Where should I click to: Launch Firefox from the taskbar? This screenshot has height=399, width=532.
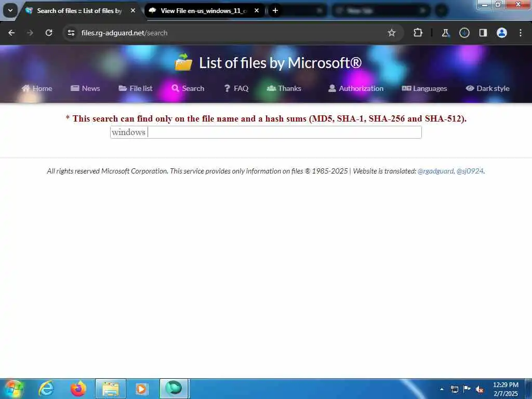click(x=78, y=389)
